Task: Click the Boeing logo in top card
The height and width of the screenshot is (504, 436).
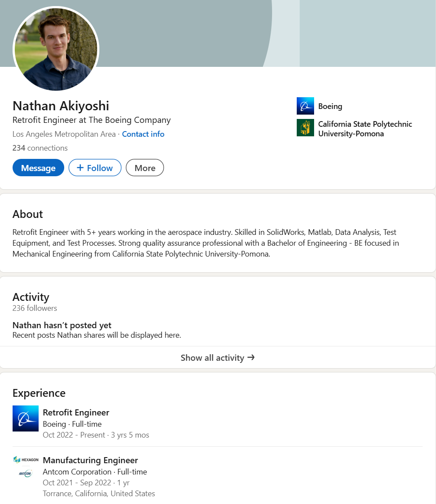Action: tap(305, 106)
